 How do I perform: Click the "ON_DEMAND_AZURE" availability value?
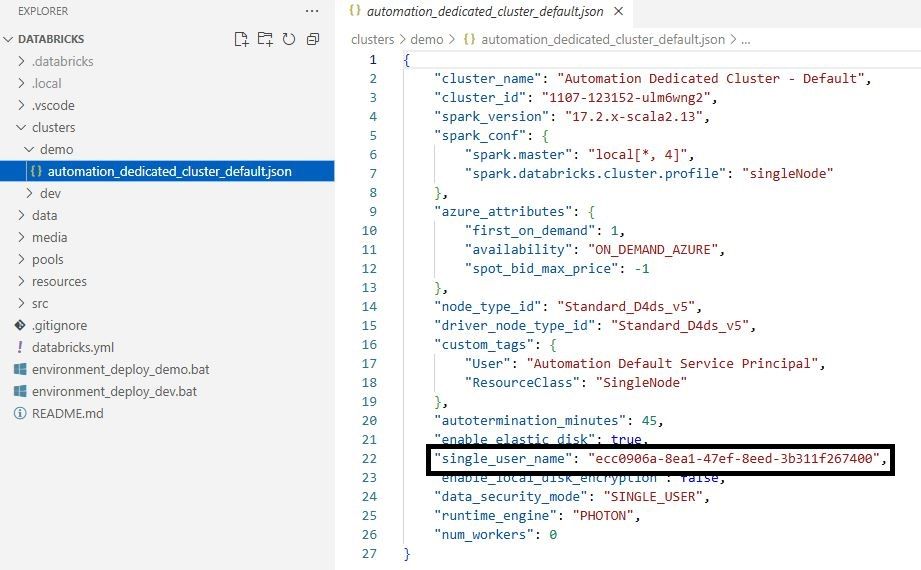pyautogui.click(x=653, y=250)
